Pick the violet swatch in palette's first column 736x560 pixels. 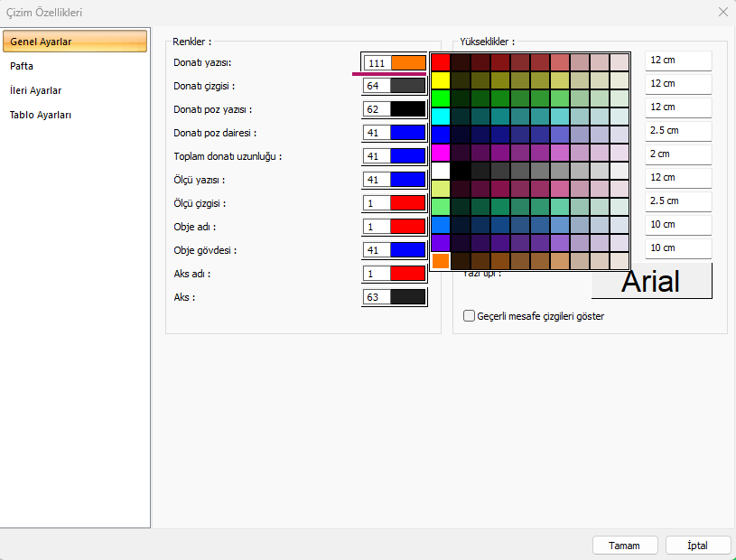coord(441,243)
